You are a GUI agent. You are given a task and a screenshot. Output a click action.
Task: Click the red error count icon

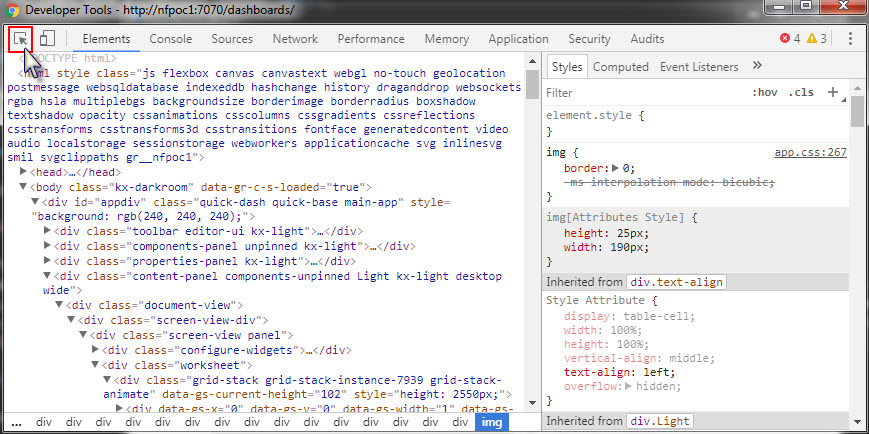[785, 39]
